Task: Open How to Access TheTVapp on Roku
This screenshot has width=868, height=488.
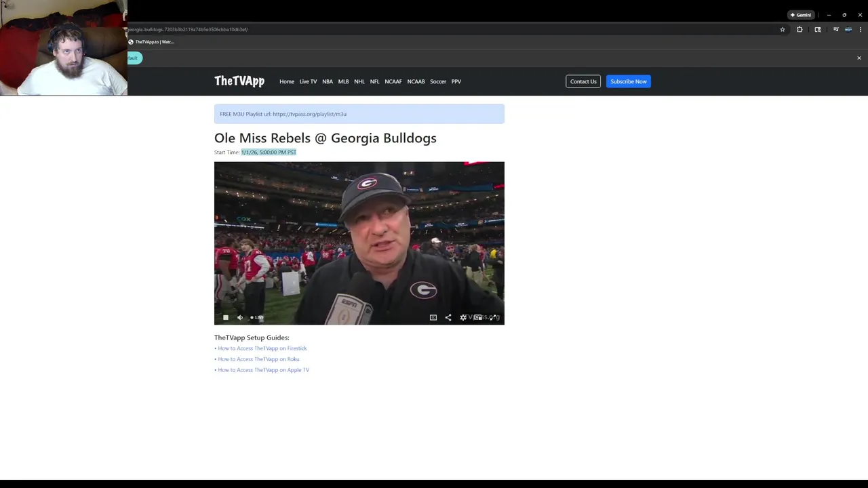Action: (258, 359)
